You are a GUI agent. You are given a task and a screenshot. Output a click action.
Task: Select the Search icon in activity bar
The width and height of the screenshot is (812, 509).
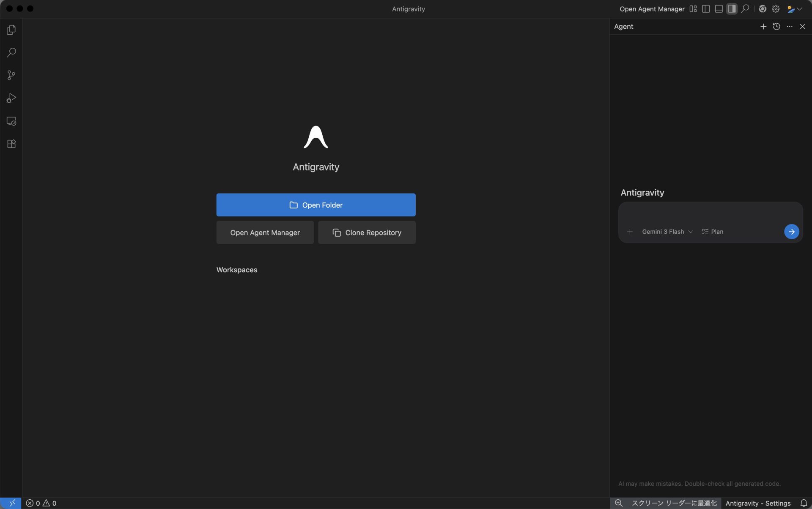pyautogui.click(x=11, y=52)
